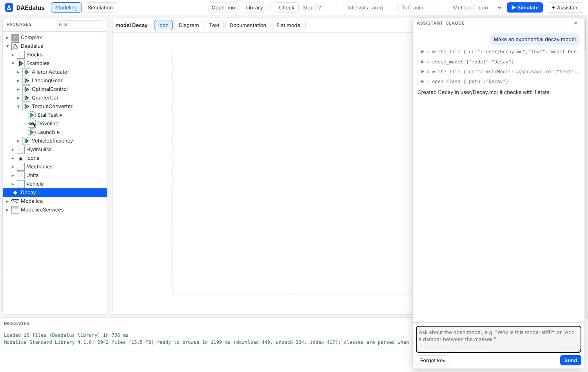The width and height of the screenshot is (588, 372).
Task: Open the Flat model tab
Action: click(289, 25)
